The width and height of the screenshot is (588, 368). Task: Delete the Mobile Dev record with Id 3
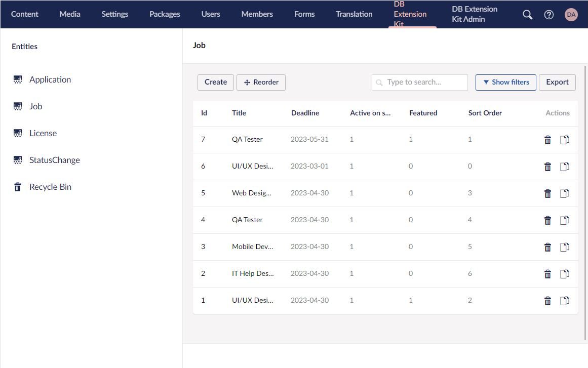(x=547, y=247)
